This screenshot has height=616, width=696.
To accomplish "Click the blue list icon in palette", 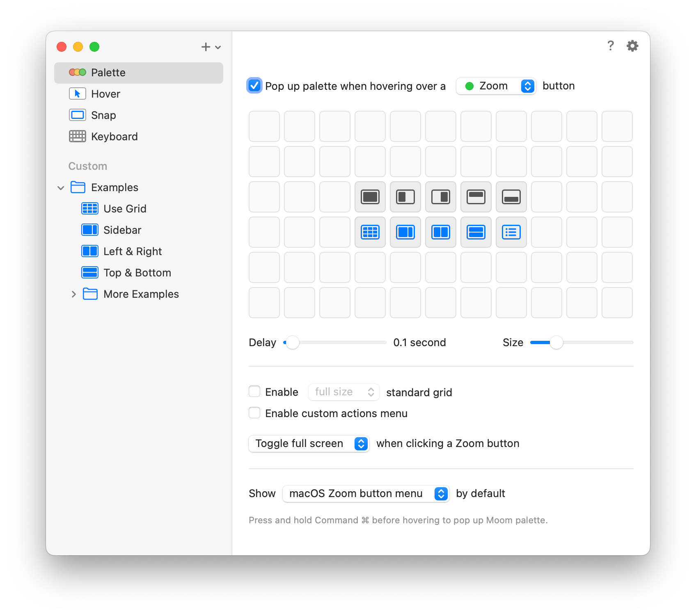I will [x=511, y=232].
